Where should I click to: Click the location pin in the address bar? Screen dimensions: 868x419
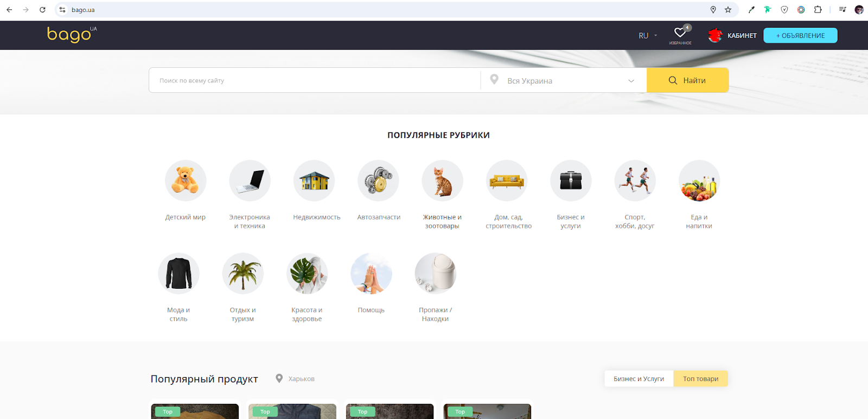coord(713,10)
